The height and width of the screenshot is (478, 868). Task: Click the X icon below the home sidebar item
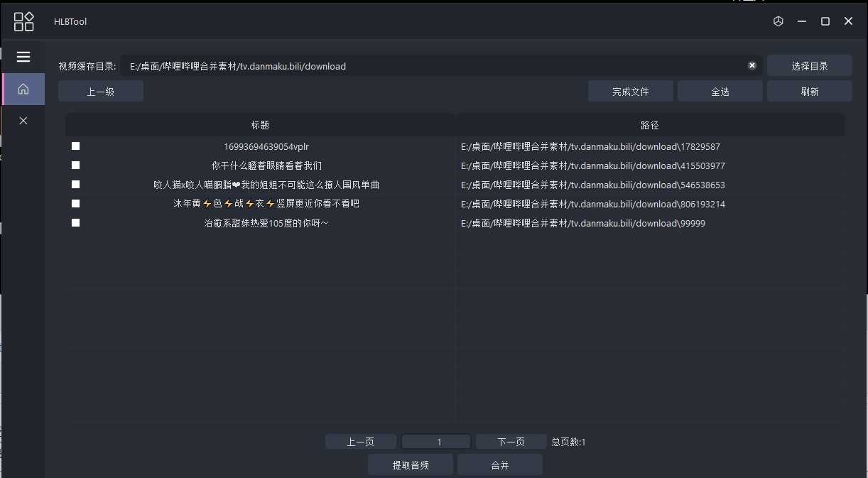[x=23, y=120]
